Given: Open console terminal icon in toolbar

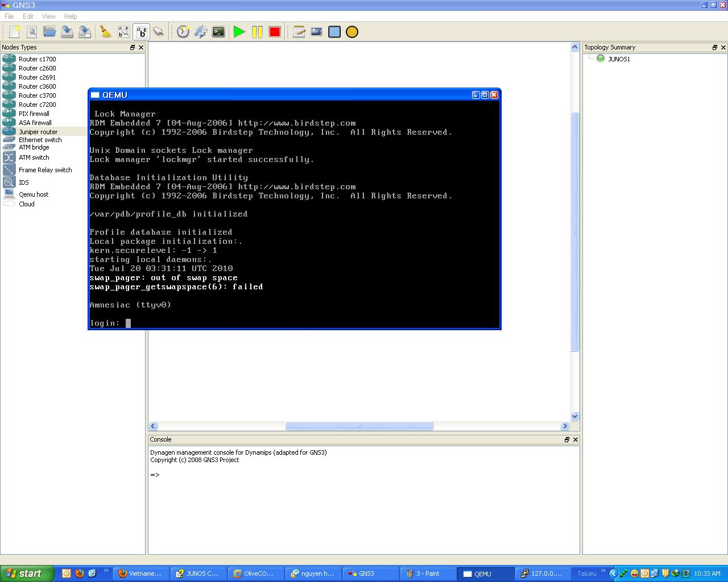Looking at the screenshot, I should [218, 32].
